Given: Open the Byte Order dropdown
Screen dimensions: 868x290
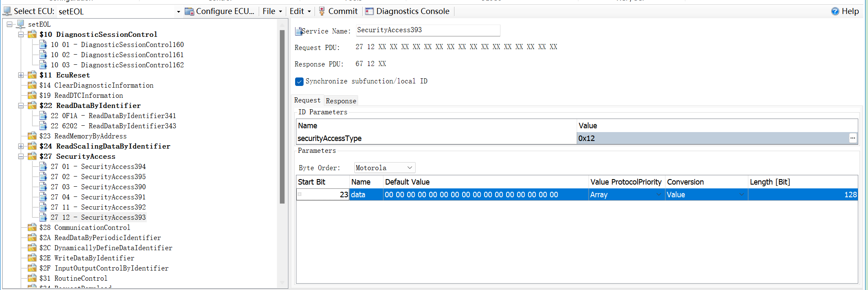Looking at the screenshot, I should [409, 168].
